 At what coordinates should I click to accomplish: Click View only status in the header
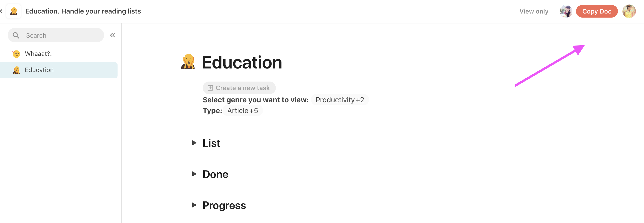coord(534,11)
